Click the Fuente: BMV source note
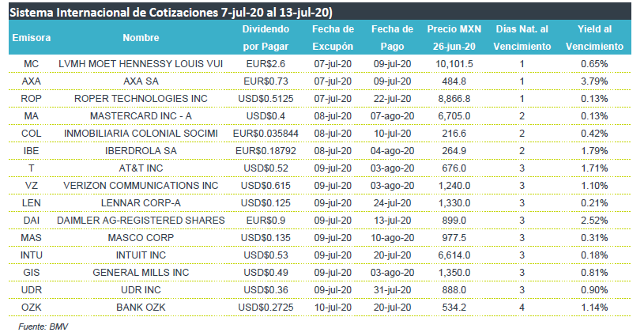This screenshot has width=644, height=336. click(43, 327)
